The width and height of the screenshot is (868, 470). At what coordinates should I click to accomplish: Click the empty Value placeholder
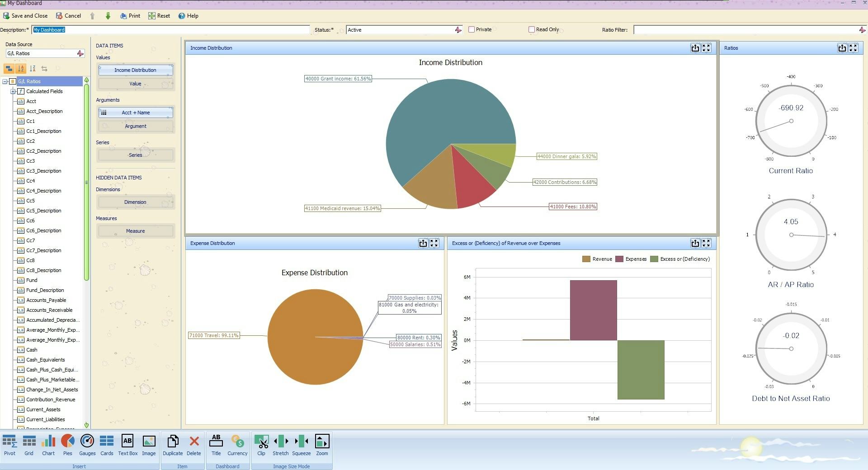[136, 84]
